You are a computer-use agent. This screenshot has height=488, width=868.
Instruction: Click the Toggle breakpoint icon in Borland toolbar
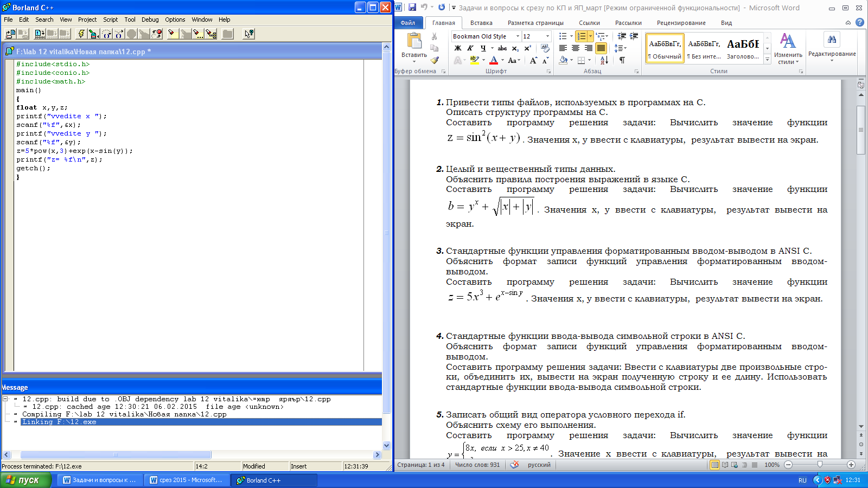[157, 34]
